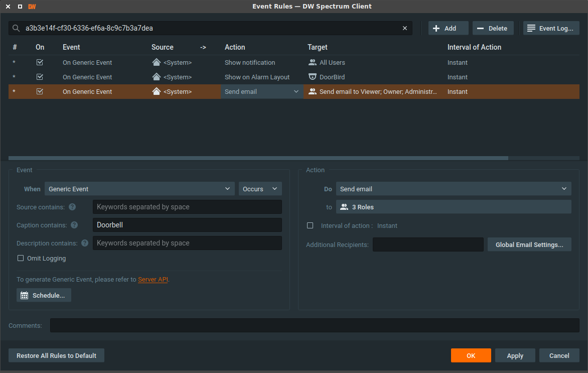Click the Delete rule button
Screen dimensions: 588x373
point(493,28)
